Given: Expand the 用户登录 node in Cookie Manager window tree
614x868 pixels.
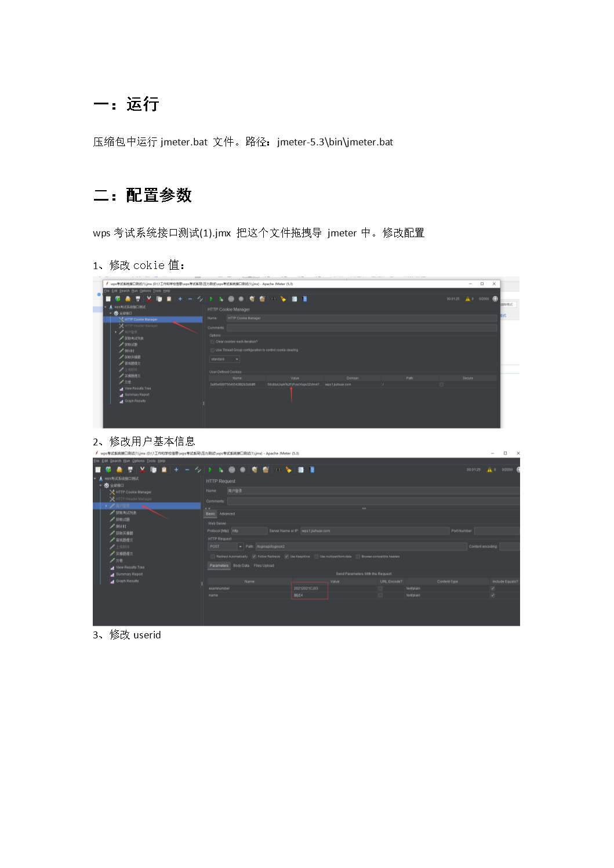Looking at the screenshot, I should point(116,332).
